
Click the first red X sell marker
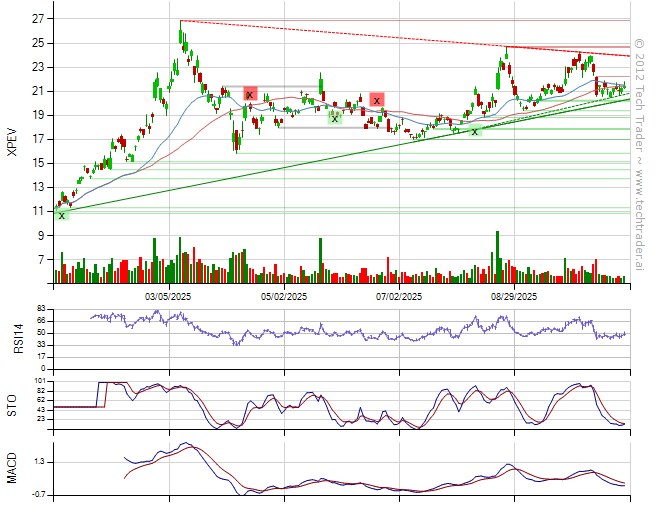coord(250,95)
